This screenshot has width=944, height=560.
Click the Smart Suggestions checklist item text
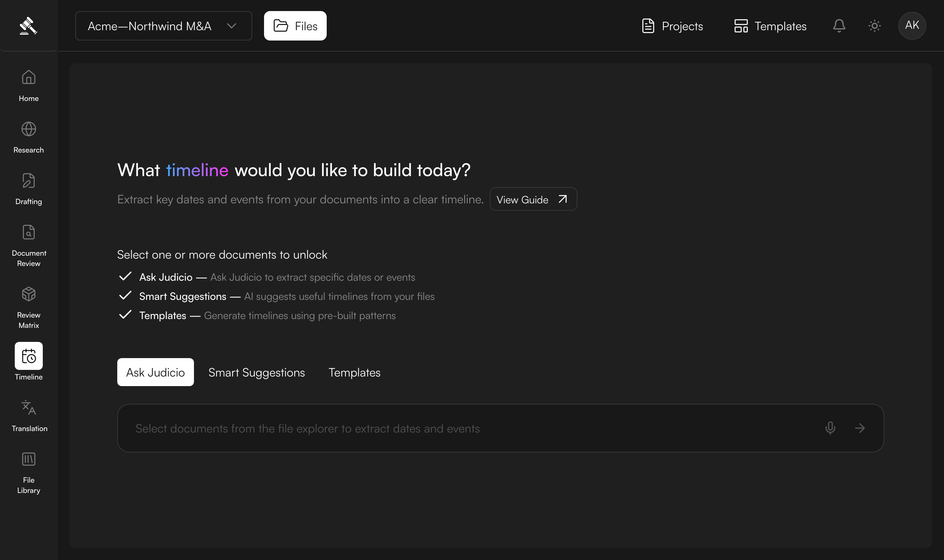click(287, 296)
